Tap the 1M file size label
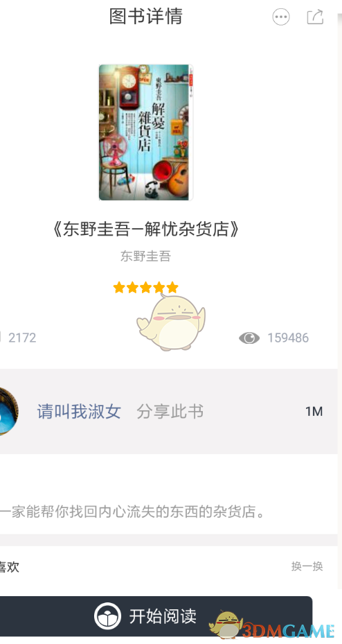Viewport: 342px width, 644px height. click(314, 412)
